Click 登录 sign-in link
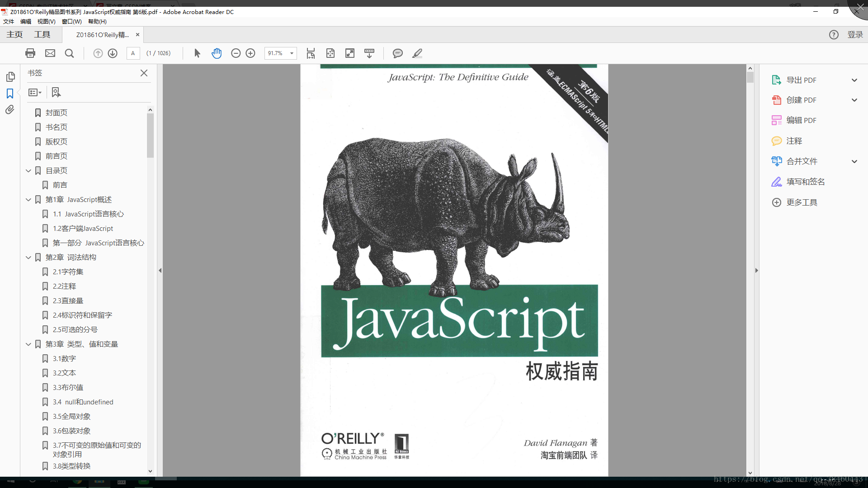 point(855,35)
